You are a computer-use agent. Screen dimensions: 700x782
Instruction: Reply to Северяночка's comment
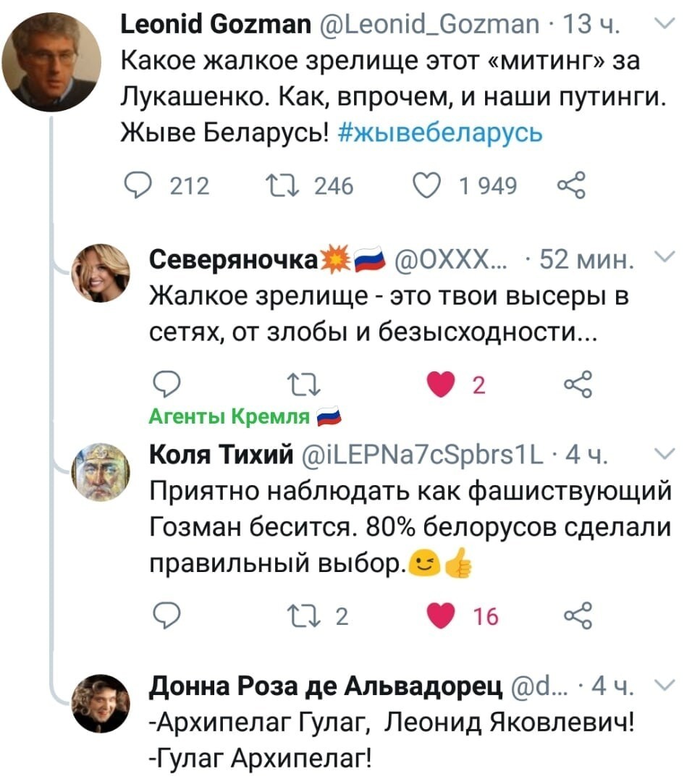[166, 384]
